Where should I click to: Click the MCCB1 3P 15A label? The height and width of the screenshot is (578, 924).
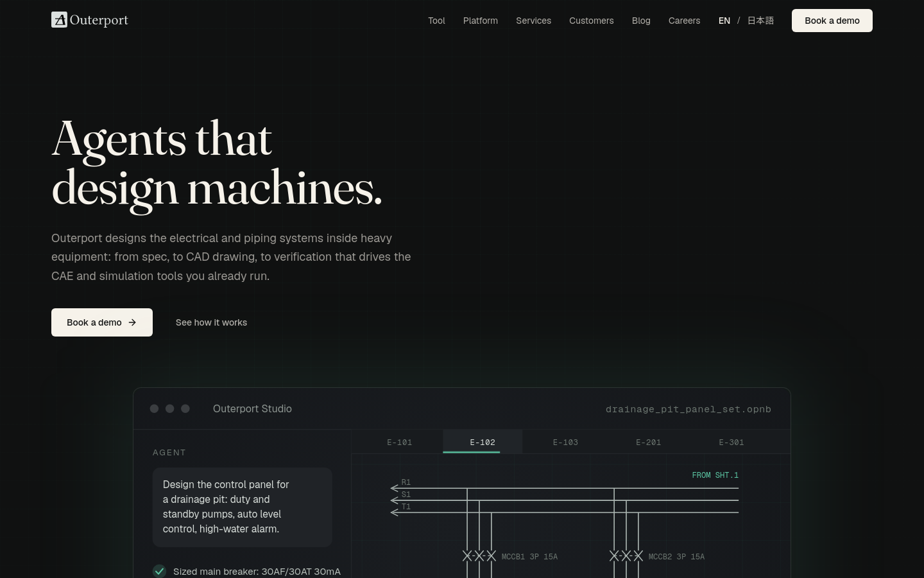pos(529,557)
